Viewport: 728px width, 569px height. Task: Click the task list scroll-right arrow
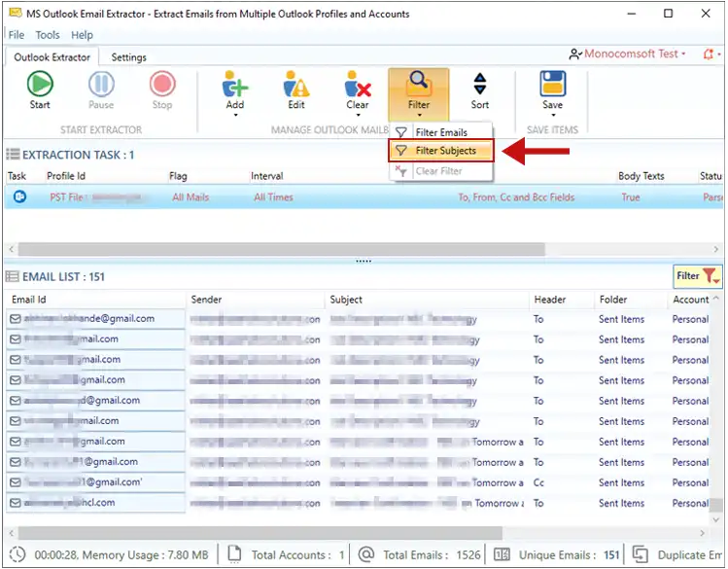pos(716,249)
